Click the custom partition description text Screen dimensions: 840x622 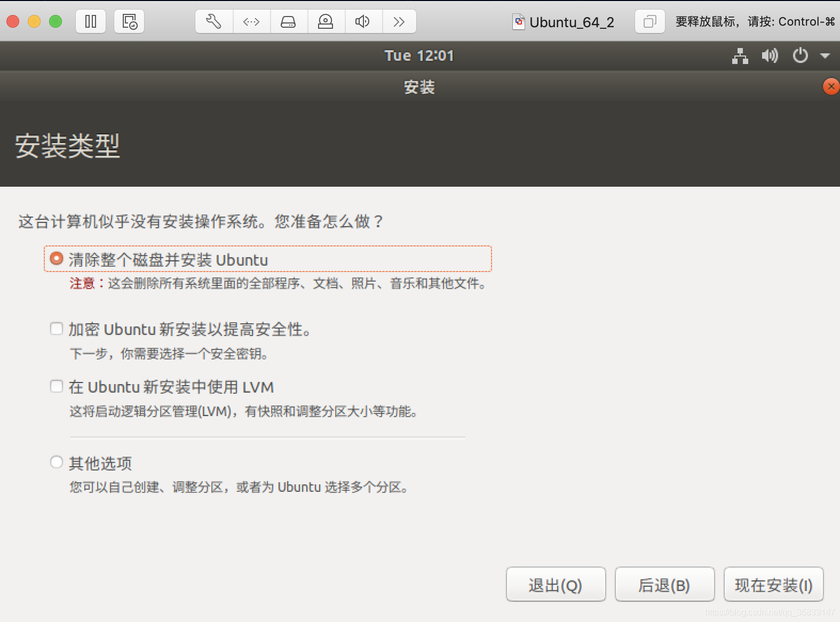coord(240,487)
